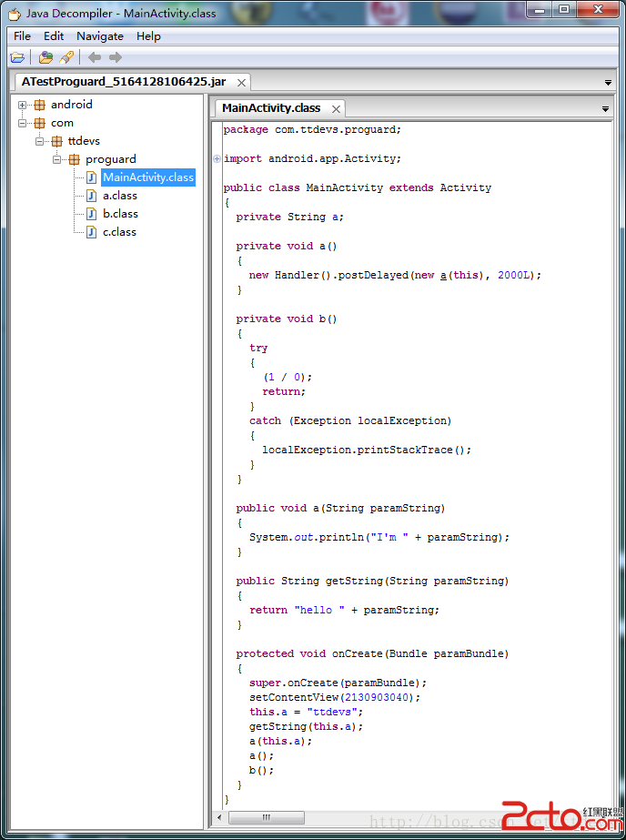The width and height of the screenshot is (626, 840).
Task: Click the Open File folder icon
Action: coord(17,57)
